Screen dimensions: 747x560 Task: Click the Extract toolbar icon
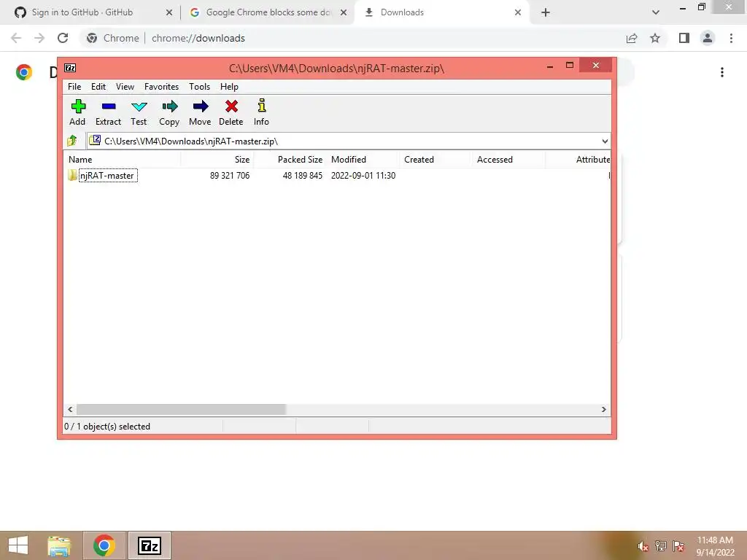point(109,106)
